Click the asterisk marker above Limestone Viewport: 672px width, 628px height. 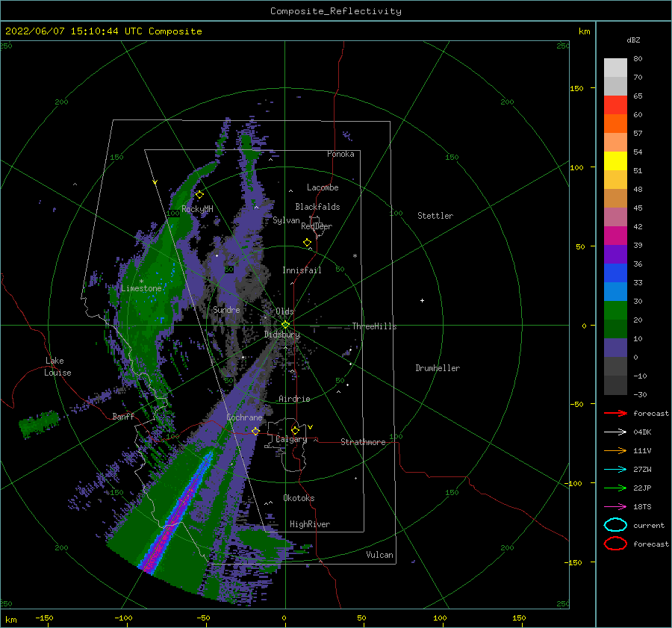[x=141, y=282]
